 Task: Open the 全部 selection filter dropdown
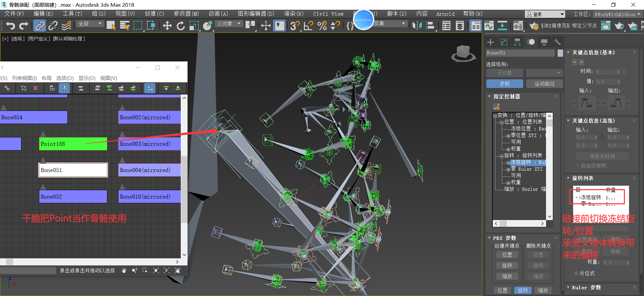[x=90, y=24]
